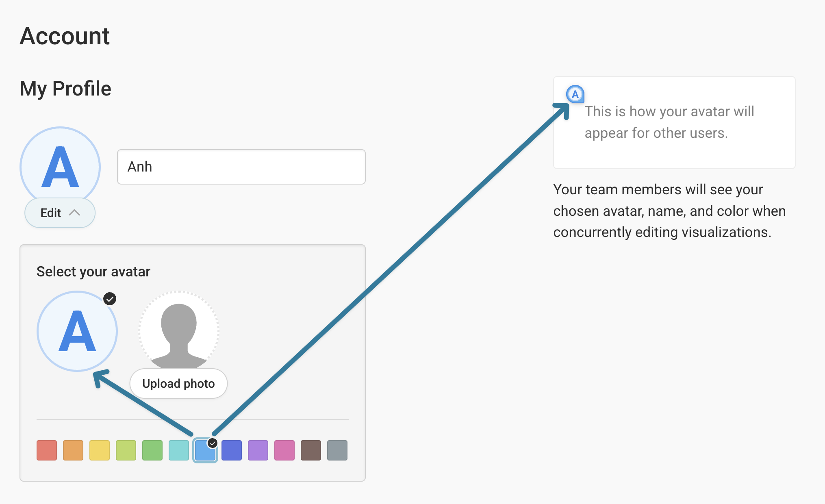
Task: Pick the purple color swatch
Action: pos(258,450)
